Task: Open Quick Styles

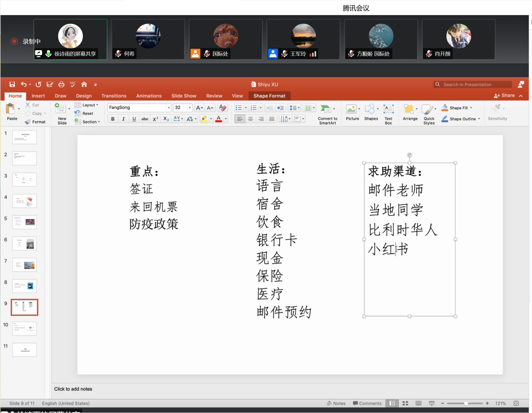Action: [429, 114]
